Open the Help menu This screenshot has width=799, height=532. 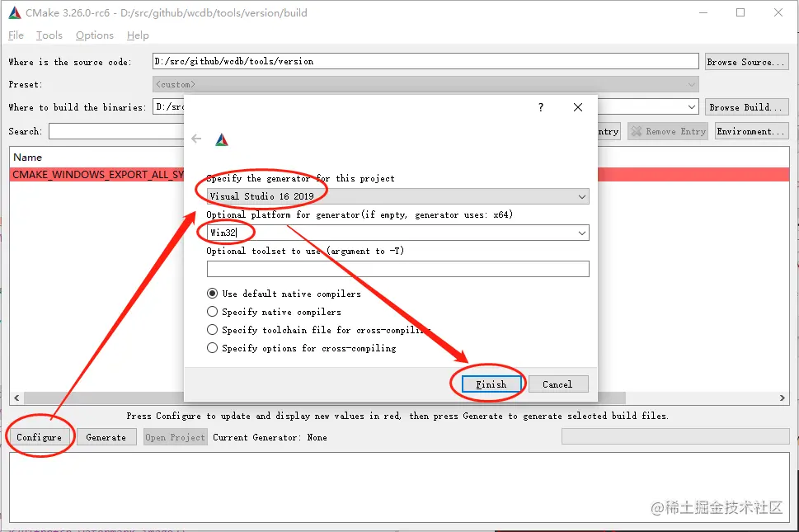point(138,35)
